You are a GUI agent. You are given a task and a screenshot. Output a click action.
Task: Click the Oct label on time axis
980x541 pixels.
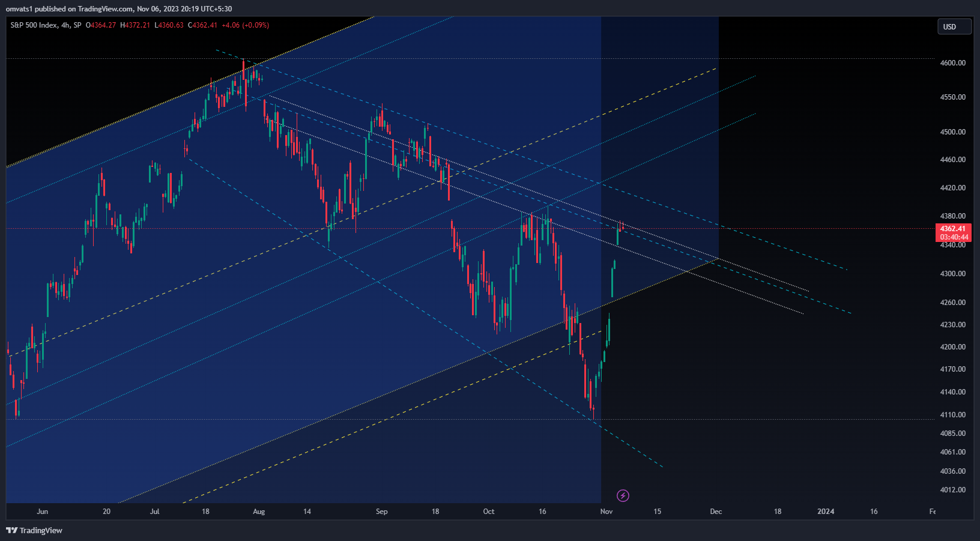(489, 512)
